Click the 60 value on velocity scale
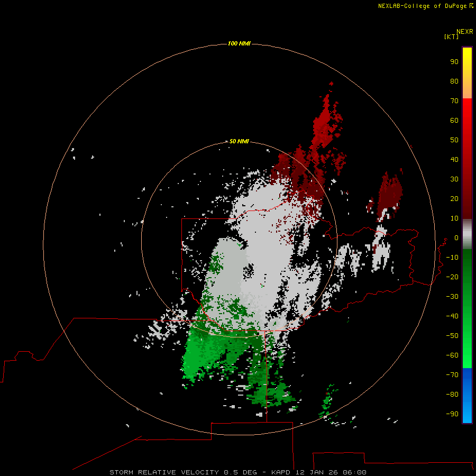The height and width of the screenshot is (476, 476). (x=454, y=121)
